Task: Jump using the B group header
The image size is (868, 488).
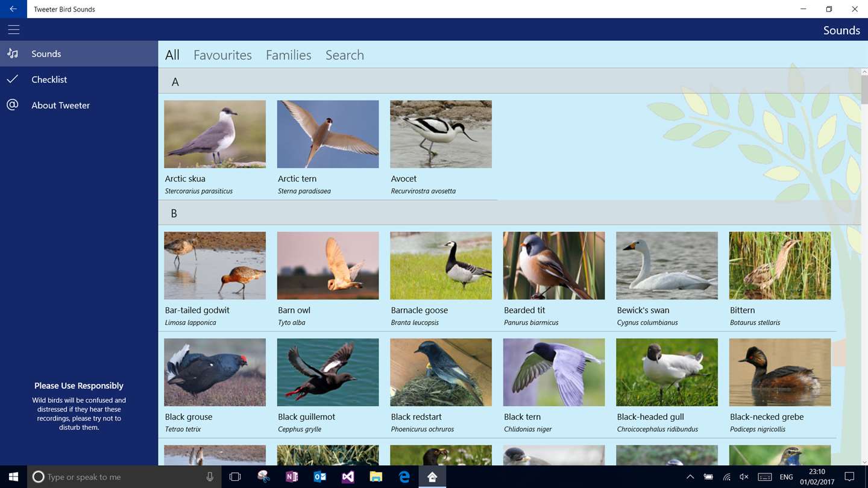Action: coord(509,213)
